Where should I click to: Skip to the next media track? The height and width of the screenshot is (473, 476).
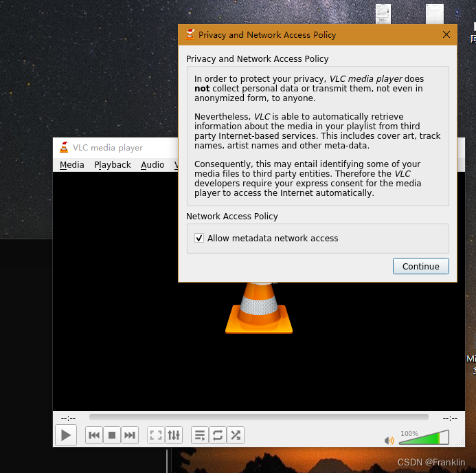point(130,435)
